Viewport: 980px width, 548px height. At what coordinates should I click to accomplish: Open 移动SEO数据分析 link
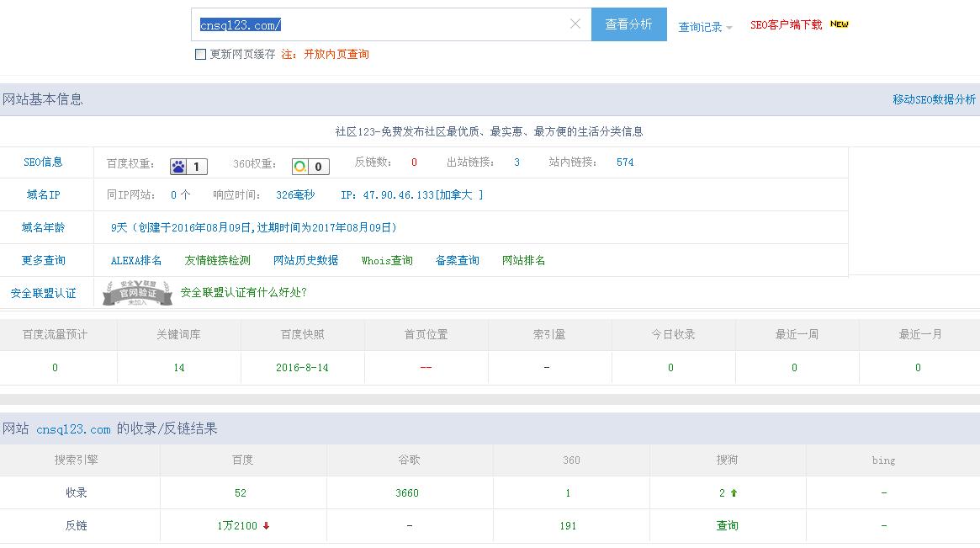[934, 99]
